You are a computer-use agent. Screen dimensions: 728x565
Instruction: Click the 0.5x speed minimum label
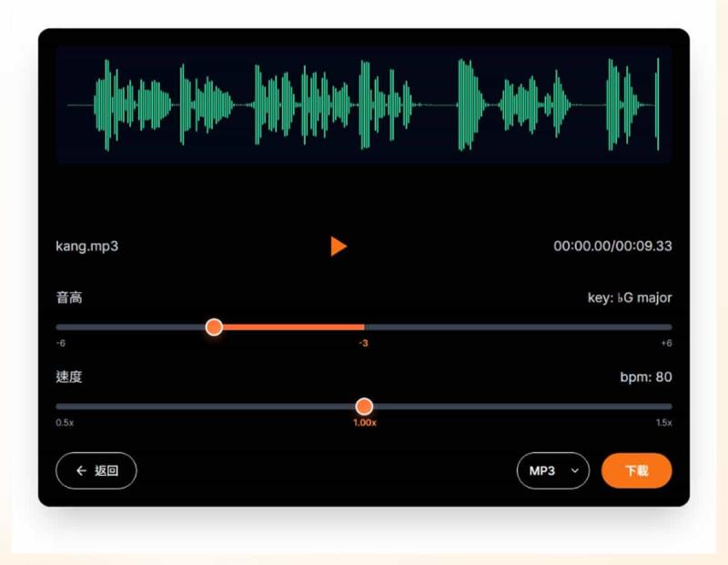click(x=65, y=422)
